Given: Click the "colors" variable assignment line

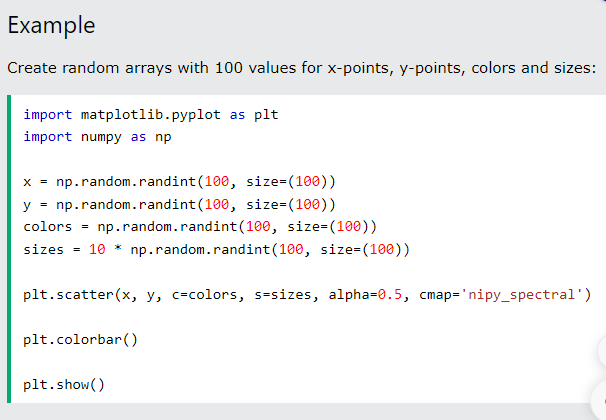Looking at the screenshot, I should 199,226.
